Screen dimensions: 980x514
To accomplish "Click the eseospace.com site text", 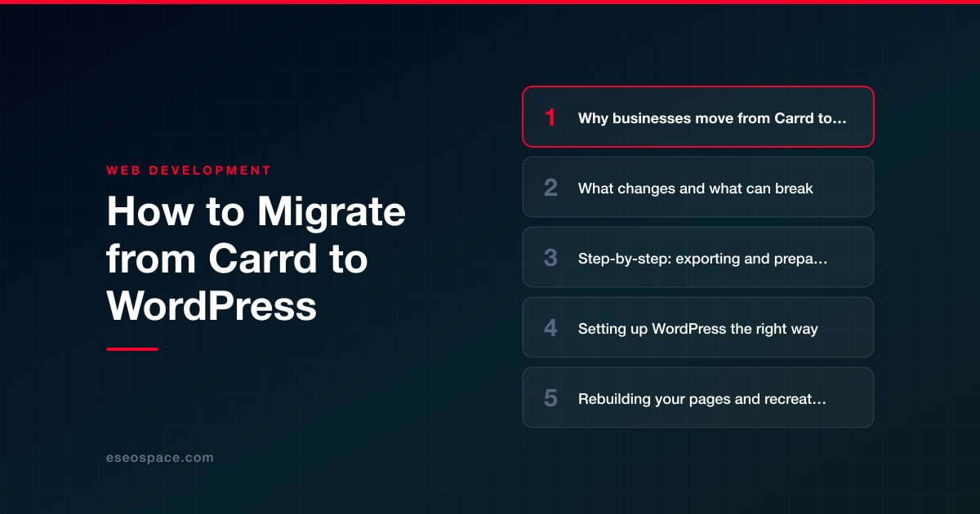I will pos(160,458).
